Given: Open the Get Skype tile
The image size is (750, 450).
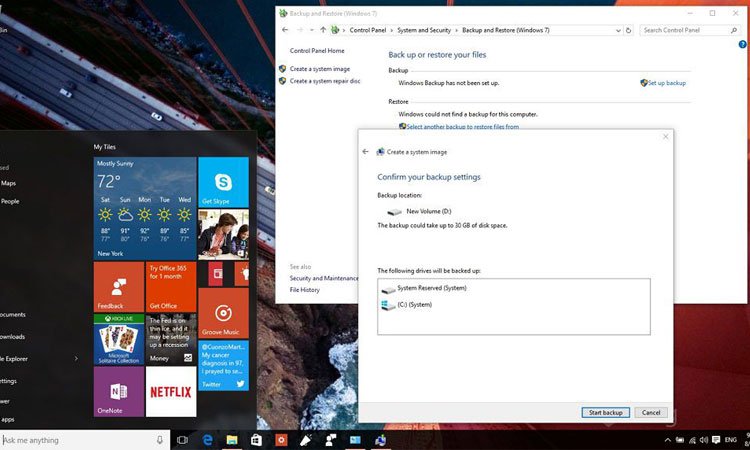Looking at the screenshot, I should point(223,181).
